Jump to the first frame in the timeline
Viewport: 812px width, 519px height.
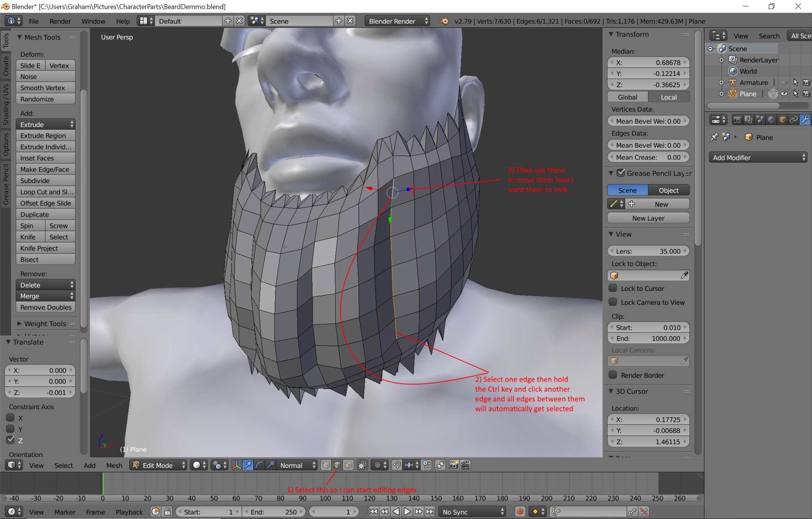click(373, 512)
